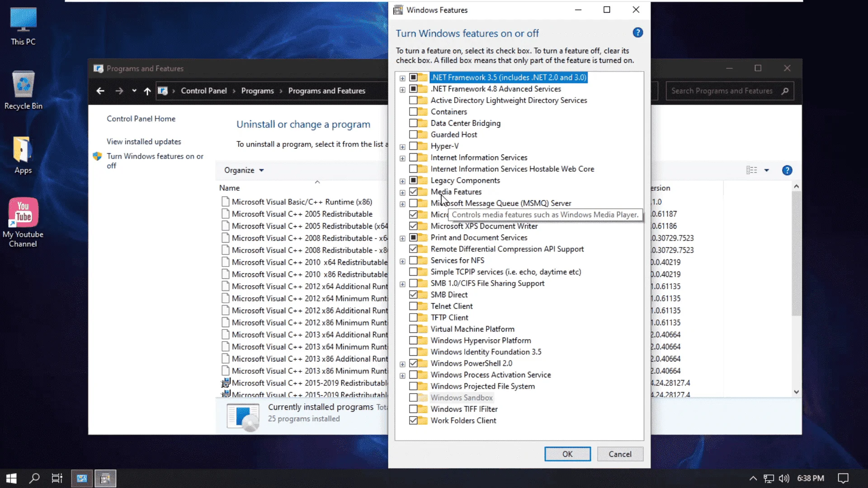Image resolution: width=868 pixels, height=488 pixels.
Task: Toggle .NET Framework 3.5 checkbox
Action: coord(413,77)
